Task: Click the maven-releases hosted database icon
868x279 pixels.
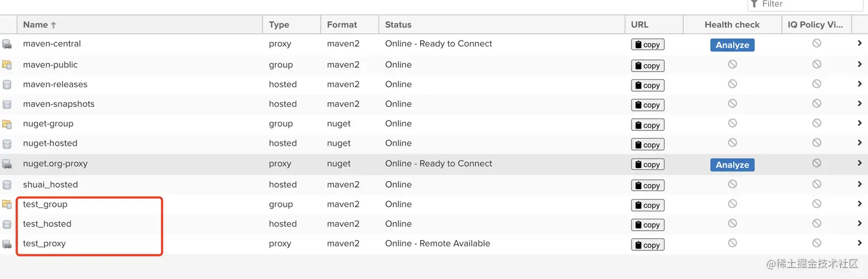Action: tap(7, 85)
